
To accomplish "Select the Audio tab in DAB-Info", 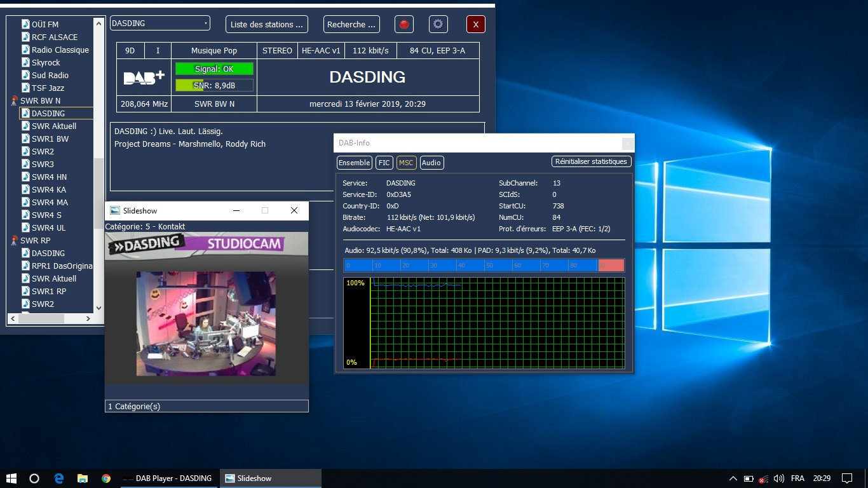I will coord(431,163).
